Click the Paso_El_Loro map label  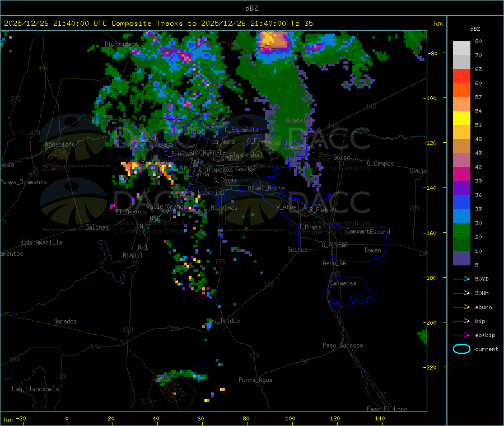[387, 409]
